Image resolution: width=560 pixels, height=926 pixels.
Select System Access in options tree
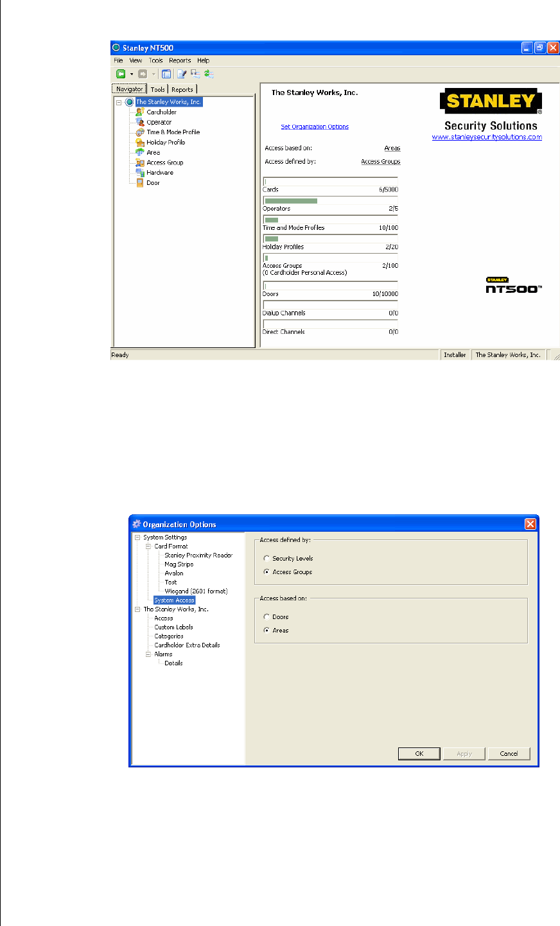pyautogui.click(x=175, y=600)
